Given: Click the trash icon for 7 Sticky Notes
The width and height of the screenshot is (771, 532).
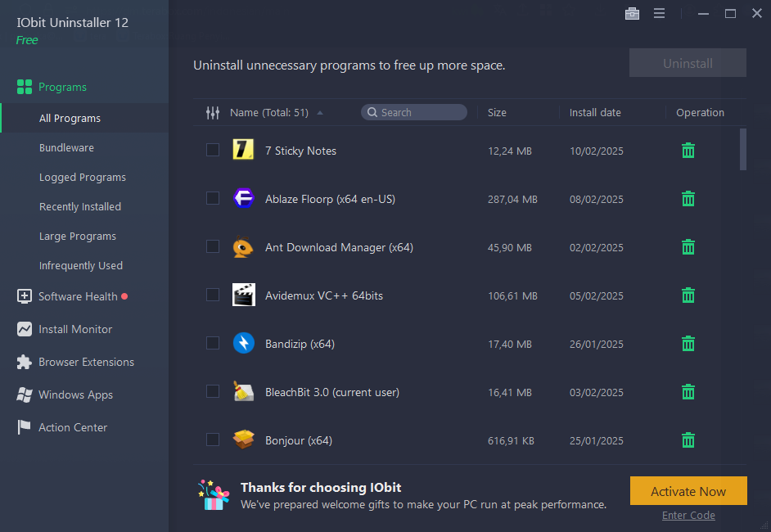Looking at the screenshot, I should click(x=688, y=151).
